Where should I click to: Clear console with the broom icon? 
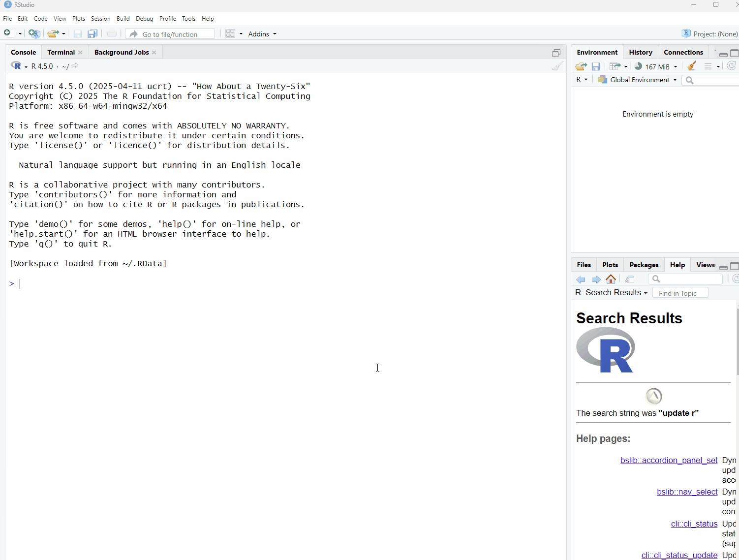(557, 66)
